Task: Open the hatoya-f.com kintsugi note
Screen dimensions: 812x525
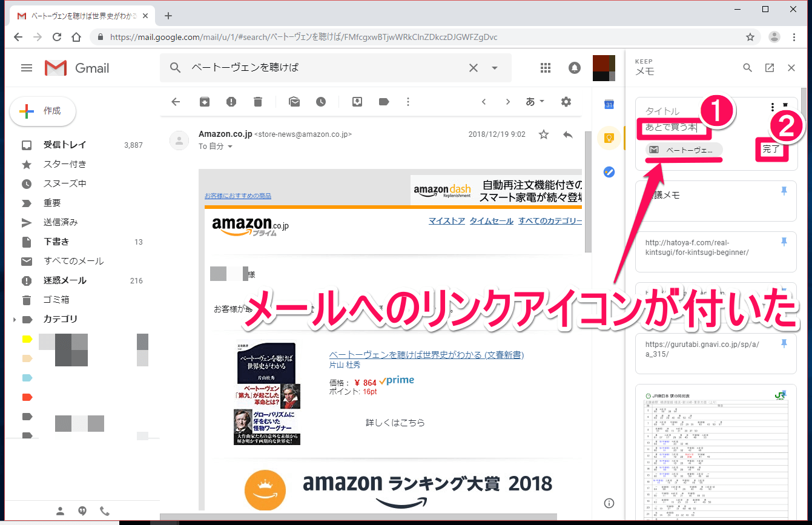Action: pyautogui.click(x=716, y=251)
